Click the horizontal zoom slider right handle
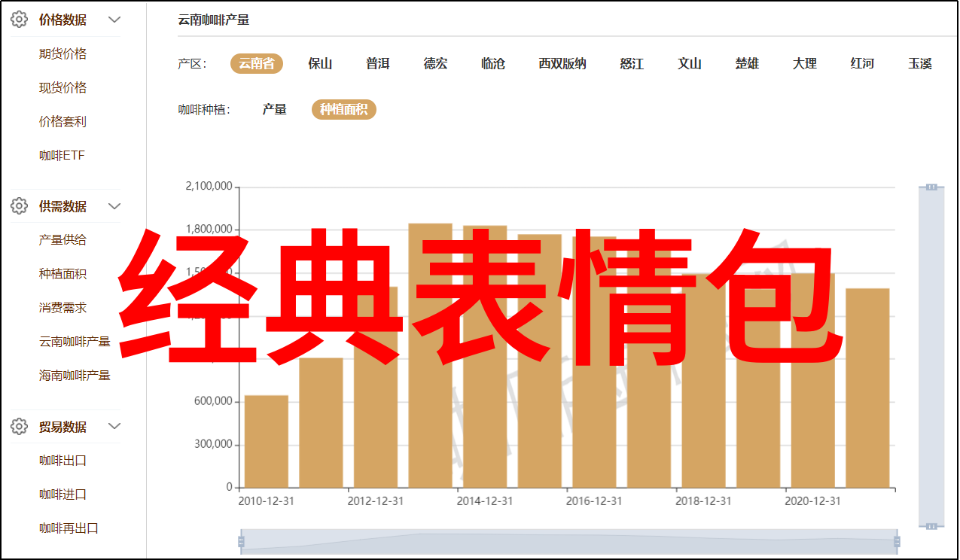Screen dimensions: 960x560 click(896, 541)
